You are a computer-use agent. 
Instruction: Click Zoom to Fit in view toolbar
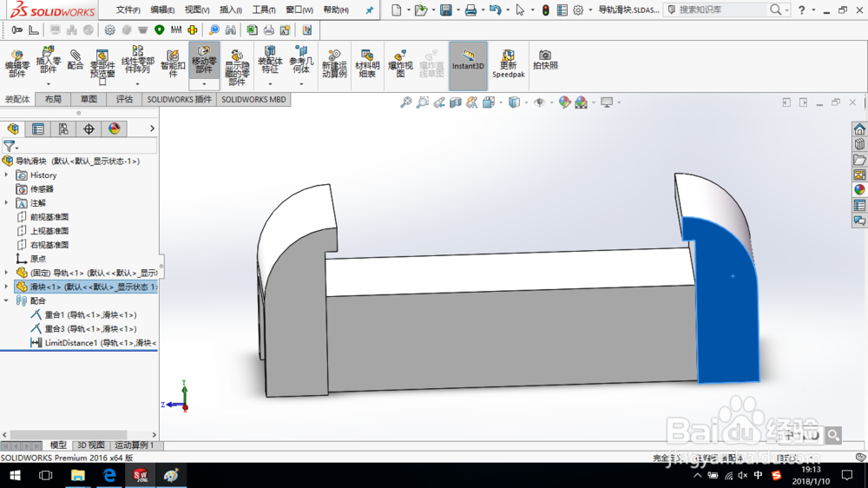tap(405, 102)
